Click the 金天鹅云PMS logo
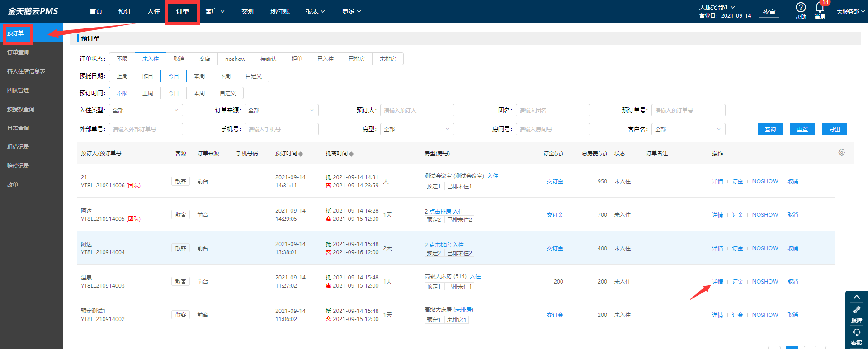The image size is (868, 349). coord(33,11)
